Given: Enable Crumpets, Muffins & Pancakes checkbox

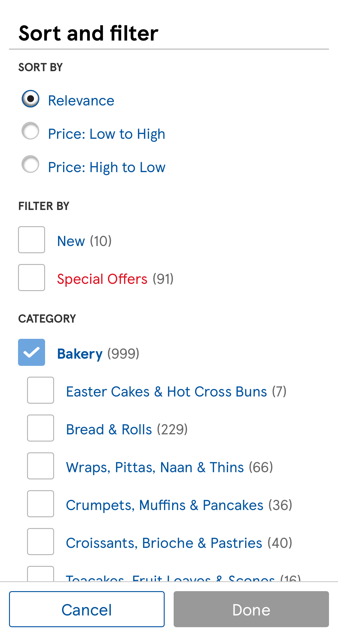Looking at the screenshot, I should coord(41,504).
